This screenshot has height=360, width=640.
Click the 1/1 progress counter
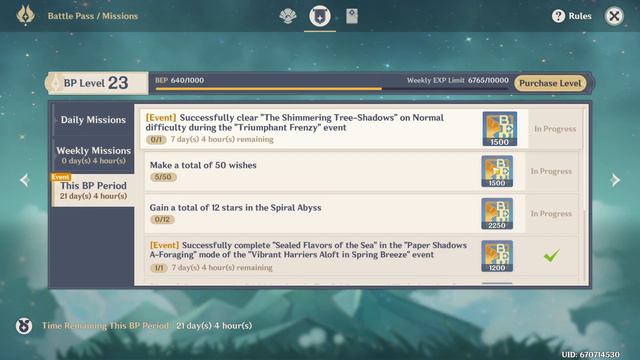click(159, 268)
